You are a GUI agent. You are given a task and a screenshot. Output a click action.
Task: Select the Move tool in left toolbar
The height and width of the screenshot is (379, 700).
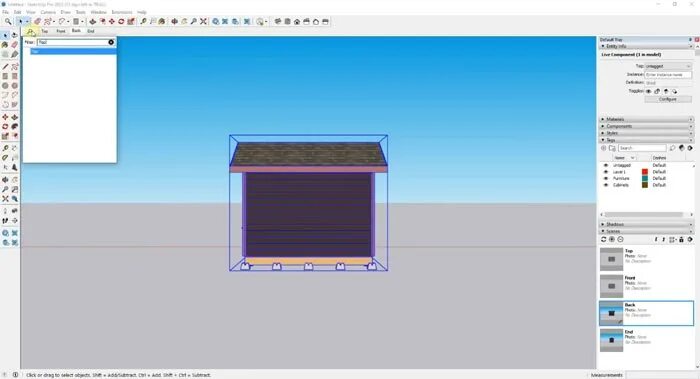coord(5,117)
